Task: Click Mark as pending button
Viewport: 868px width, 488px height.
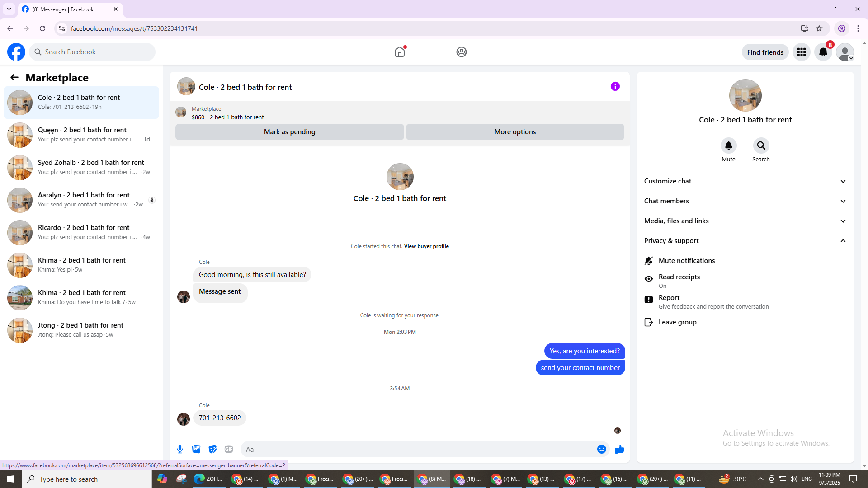Action: (x=290, y=132)
